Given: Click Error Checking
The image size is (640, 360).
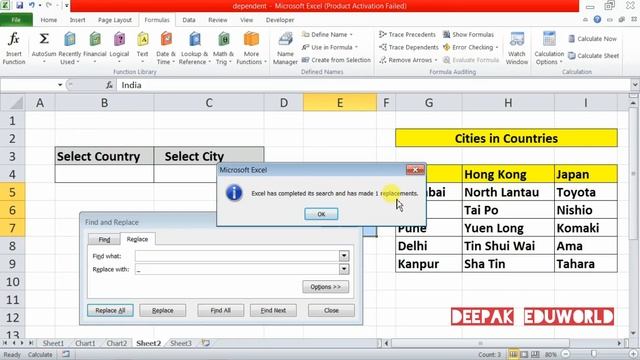Looking at the screenshot, I should (x=471, y=47).
